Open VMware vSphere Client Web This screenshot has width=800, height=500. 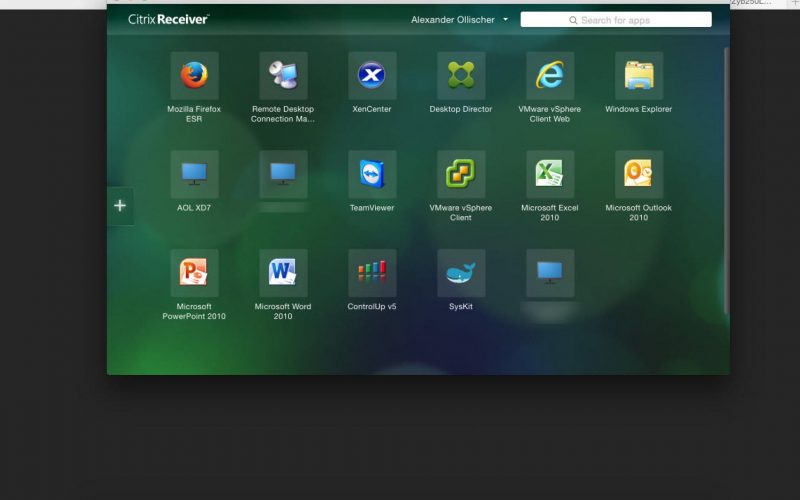[x=550, y=76]
